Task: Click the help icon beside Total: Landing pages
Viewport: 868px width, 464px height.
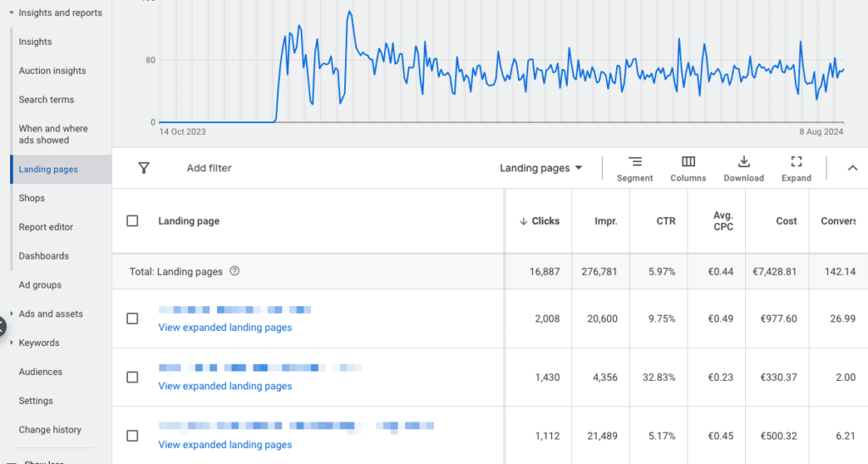Action: [x=235, y=271]
